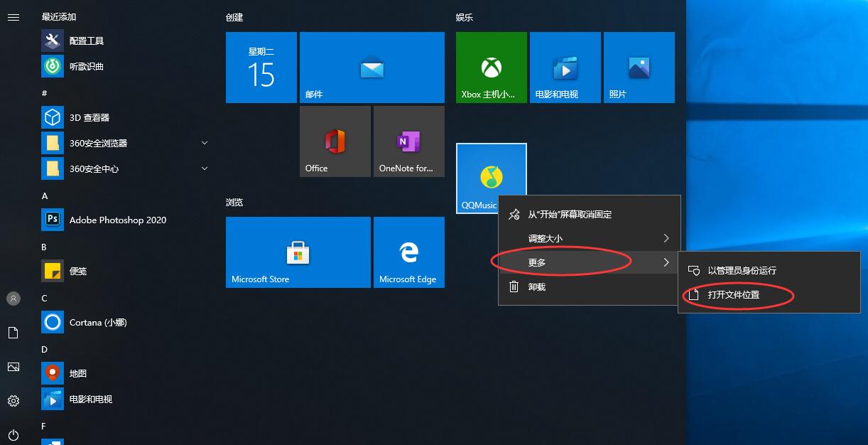The width and height of the screenshot is (868, 445).
Task: Click the B letter header in app list
Action: [44, 247]
